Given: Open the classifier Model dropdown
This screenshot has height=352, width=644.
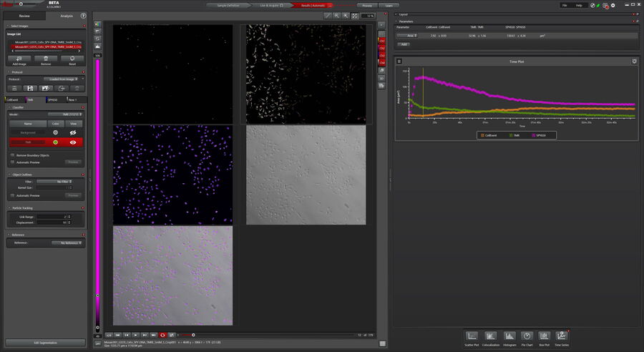Looking at the screenshot, I should tap(65, 114).
